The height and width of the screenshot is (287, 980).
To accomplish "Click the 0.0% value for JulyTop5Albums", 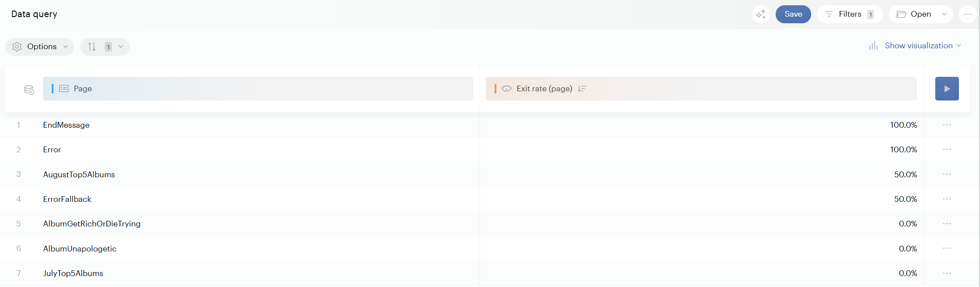I will point(908,273).
